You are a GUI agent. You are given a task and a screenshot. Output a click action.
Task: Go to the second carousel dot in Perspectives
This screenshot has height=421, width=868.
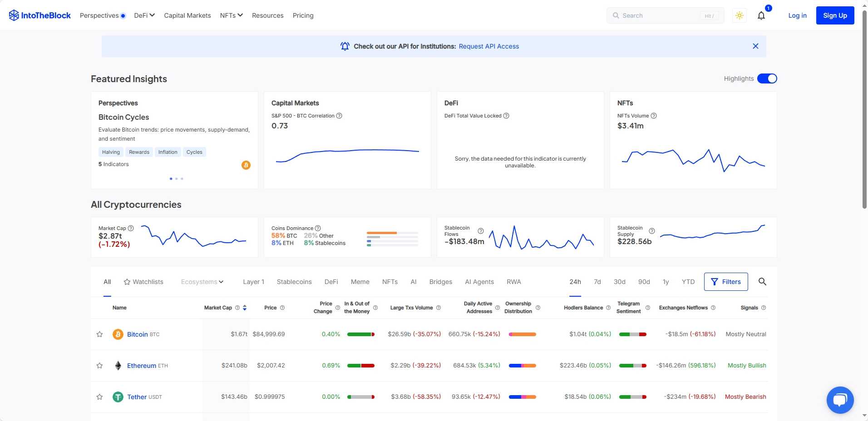coord(177,179)
